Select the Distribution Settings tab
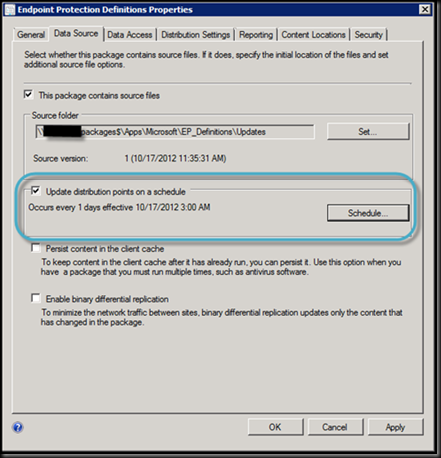This screenshot has height=458, width=441. click(x=196, y=35)
